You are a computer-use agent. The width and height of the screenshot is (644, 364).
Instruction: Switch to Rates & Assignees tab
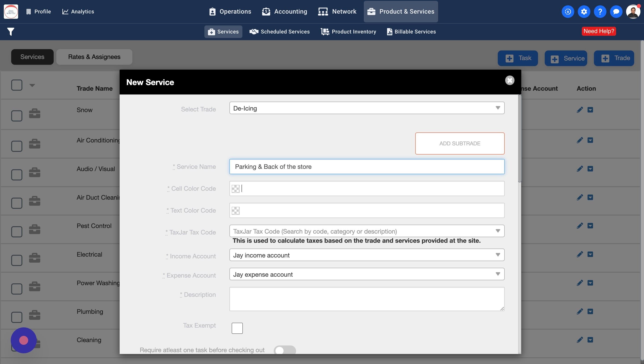pyautogui.click(x=94, y=57)
